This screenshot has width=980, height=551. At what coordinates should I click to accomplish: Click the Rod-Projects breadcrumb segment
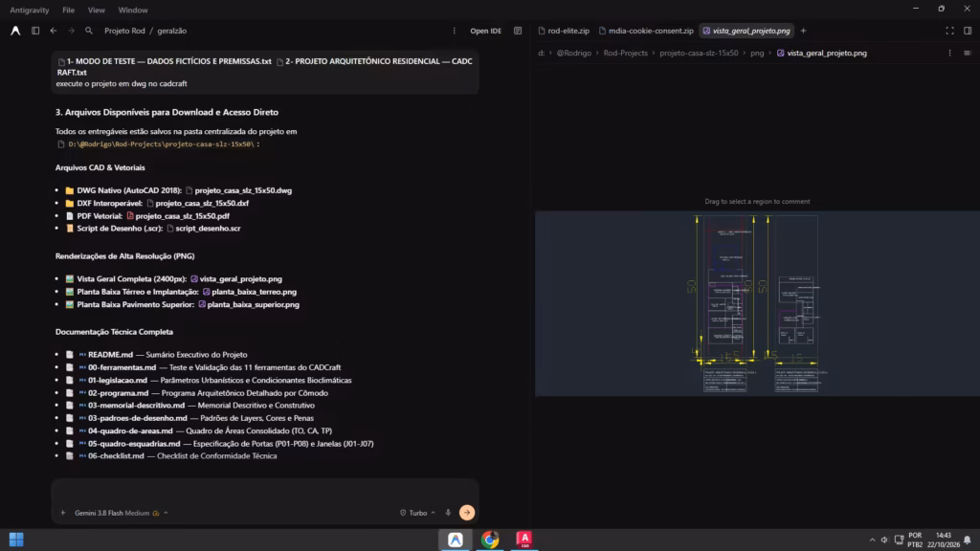coord(626,54)
